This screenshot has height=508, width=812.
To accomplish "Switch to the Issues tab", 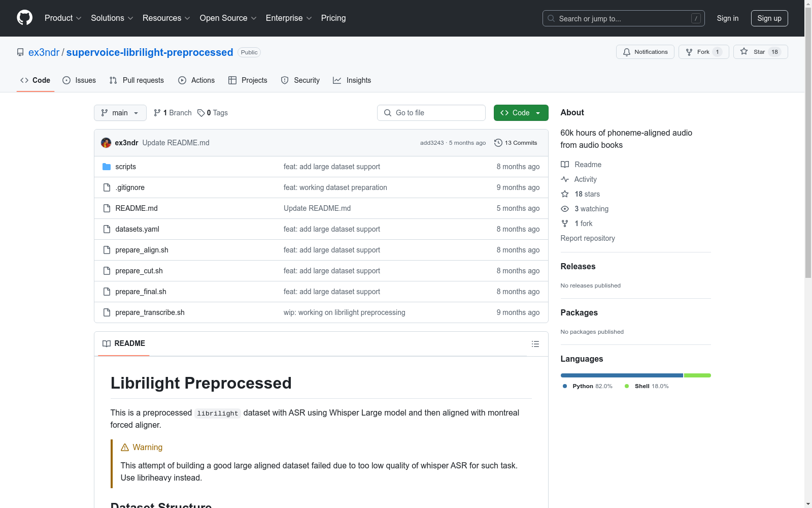I will tap(79, 80).
